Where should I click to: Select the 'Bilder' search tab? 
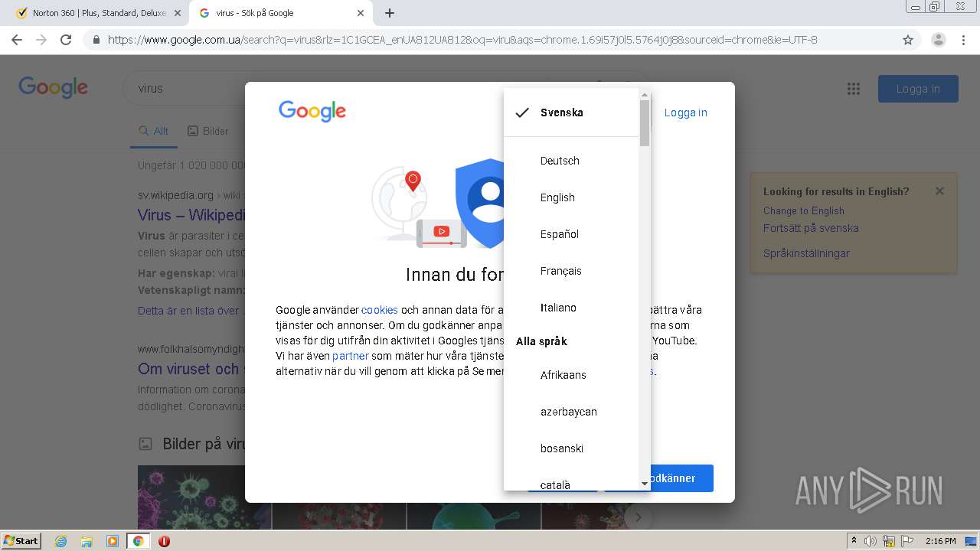pos(208,131)
